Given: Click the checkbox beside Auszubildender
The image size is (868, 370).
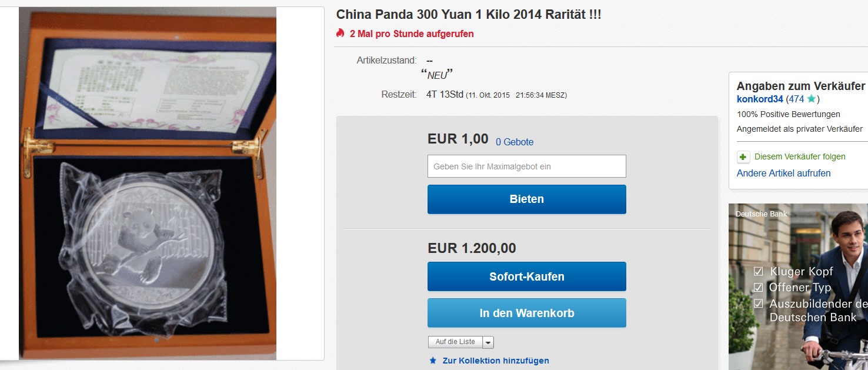Looking at the screenshot, I should click(759, 304).
